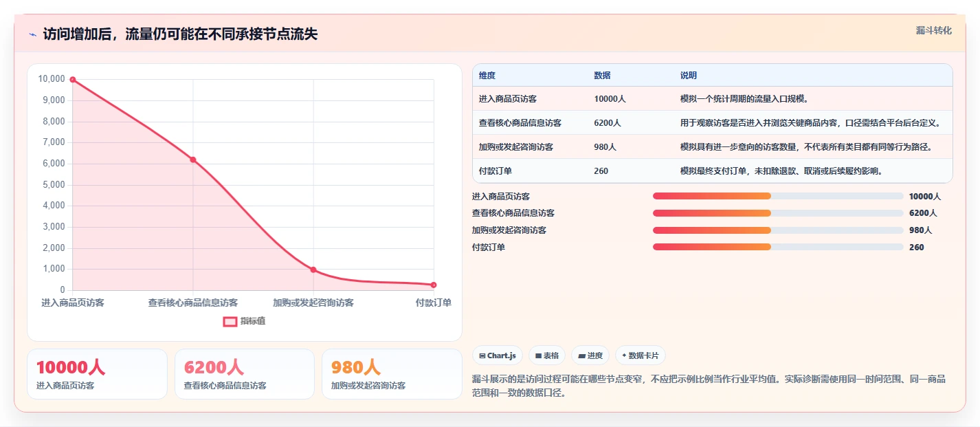Click the description starting 模拟最终支付订单
980x427 pixels.
pos(781,171)
